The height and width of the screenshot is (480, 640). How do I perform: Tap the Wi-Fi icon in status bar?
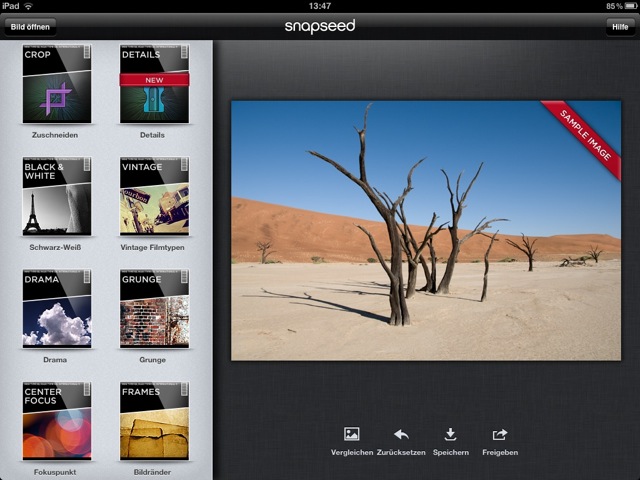coord(28,6)
